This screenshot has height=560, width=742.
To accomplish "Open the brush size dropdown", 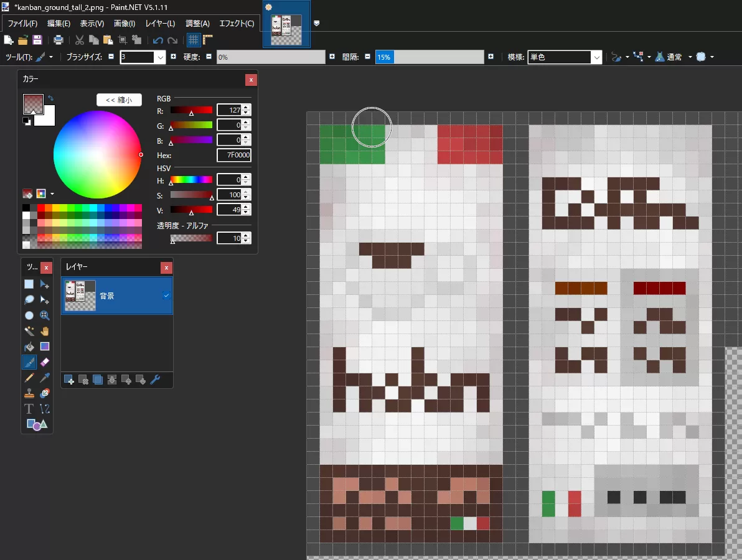I will [161, 57].
